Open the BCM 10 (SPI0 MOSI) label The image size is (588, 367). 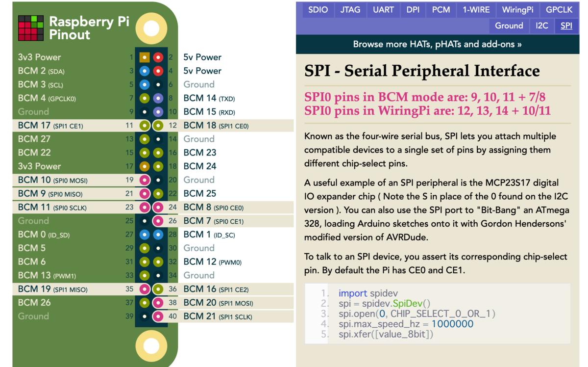tap(53, 180)
